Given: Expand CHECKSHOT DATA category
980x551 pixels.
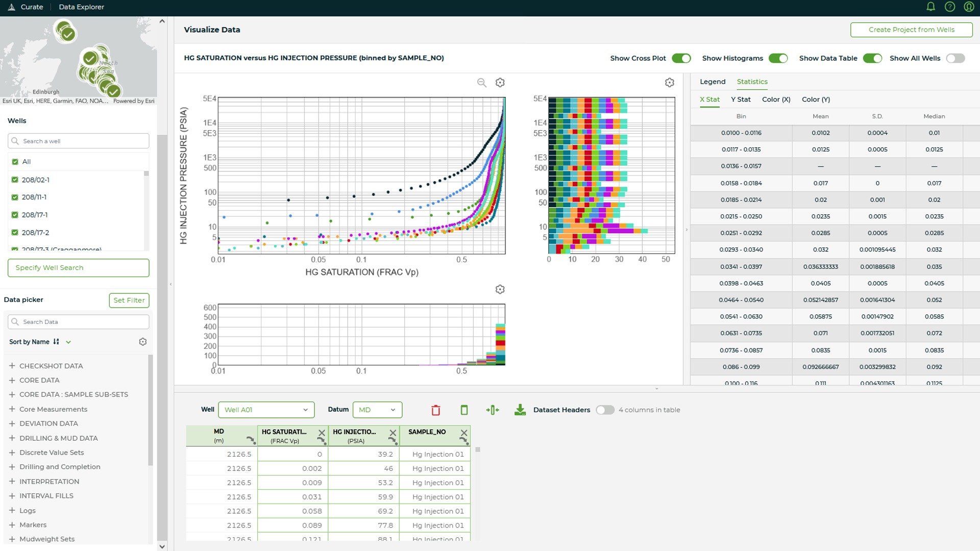Looking at the screenshot, I should (x=12, y=366).
